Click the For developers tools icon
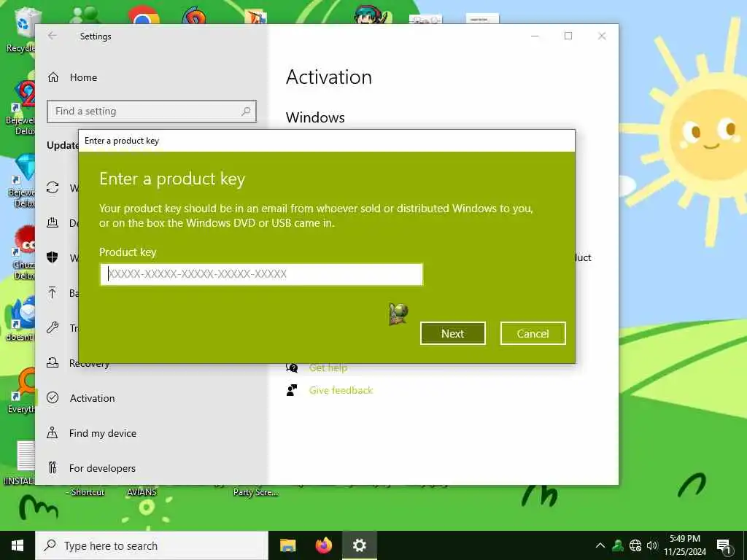This screenshot has width=747, height=560. (53, 468)
